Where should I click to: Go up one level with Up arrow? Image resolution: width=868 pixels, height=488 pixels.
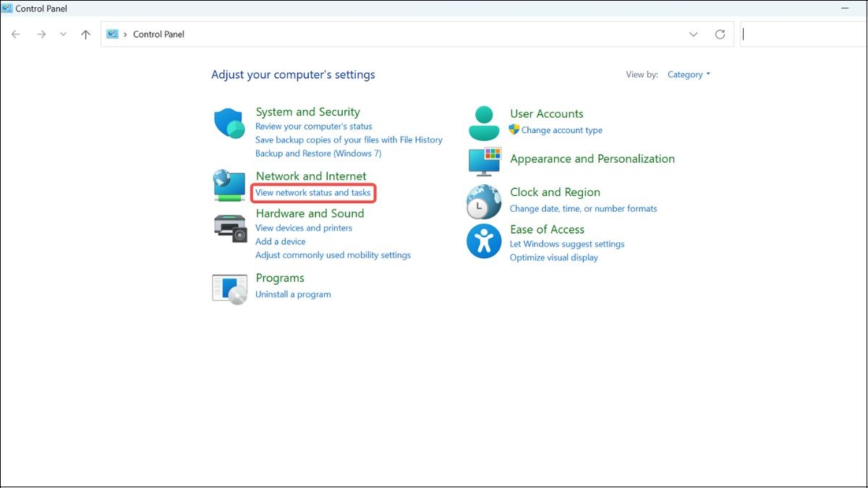click(x=85, y=34)
